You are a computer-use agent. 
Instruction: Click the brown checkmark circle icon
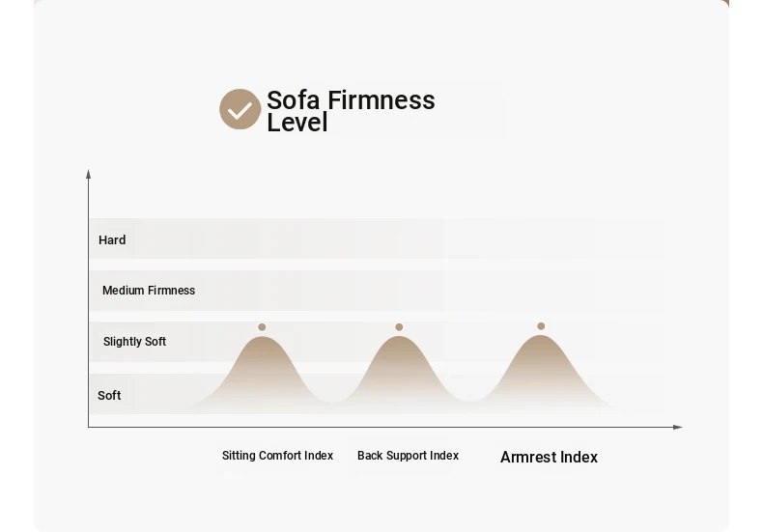240,109
